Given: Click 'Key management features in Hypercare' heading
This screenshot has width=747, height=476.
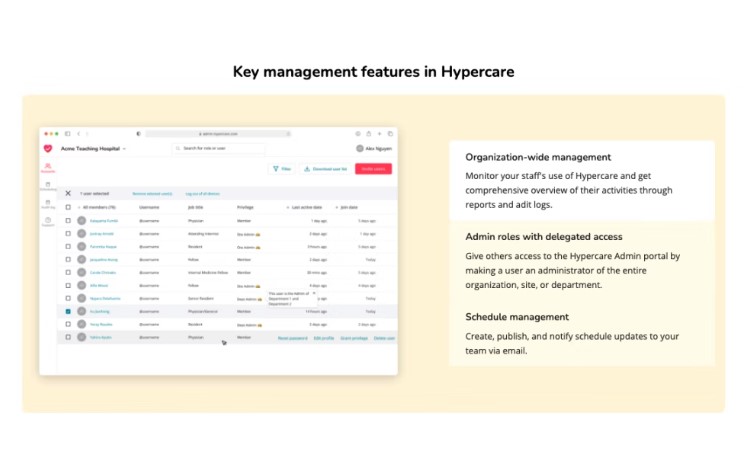Looking at the screenshot, I should 374,71.
